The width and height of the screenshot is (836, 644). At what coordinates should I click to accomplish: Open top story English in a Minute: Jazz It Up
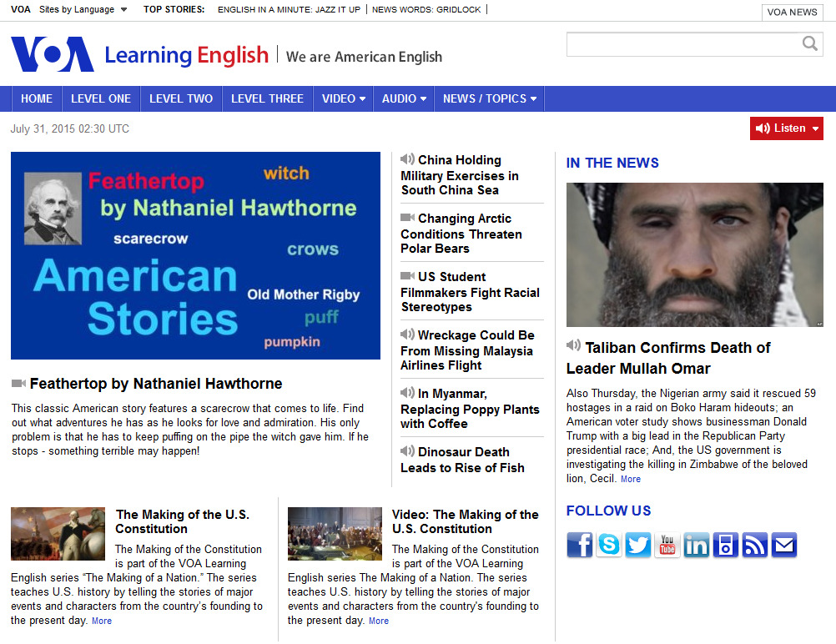tap(289, 10)
